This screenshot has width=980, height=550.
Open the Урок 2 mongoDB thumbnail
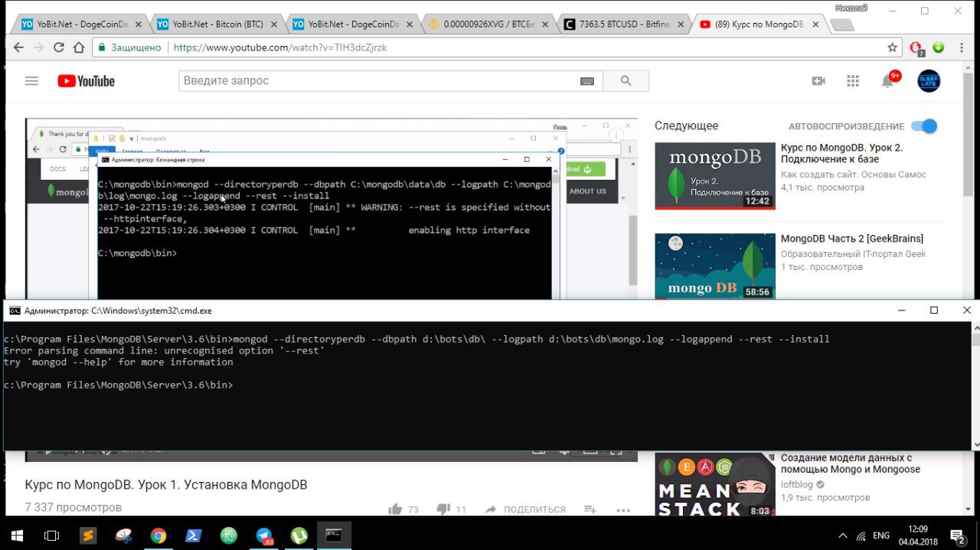pyautogui.click(x=715, y=176)
